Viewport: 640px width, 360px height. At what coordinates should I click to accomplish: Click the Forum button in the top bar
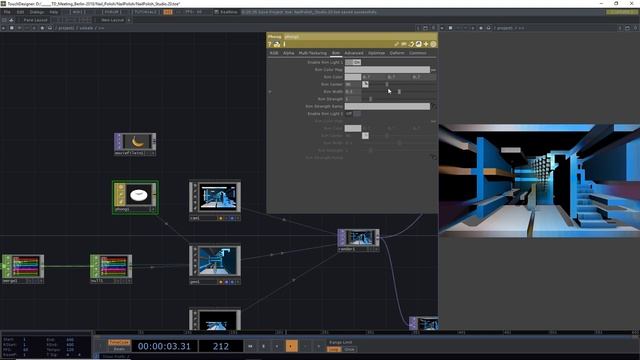coord(112,12)
